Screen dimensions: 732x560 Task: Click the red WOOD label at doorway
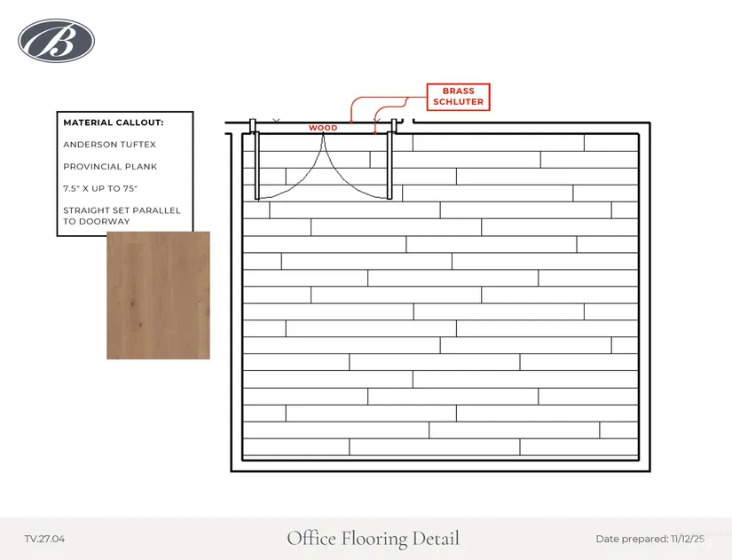pyautogui.click(x=323, y=128)
